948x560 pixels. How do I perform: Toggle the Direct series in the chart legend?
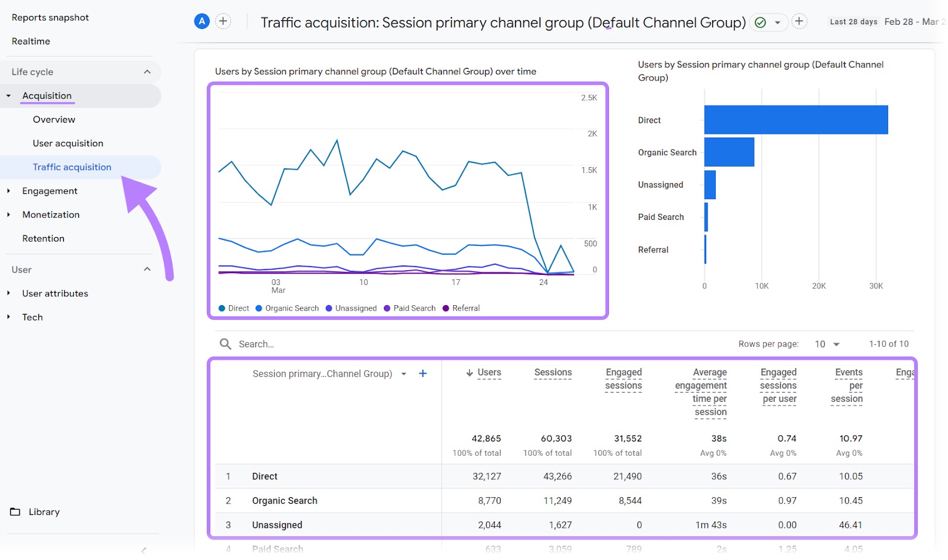tap(234, 308)
